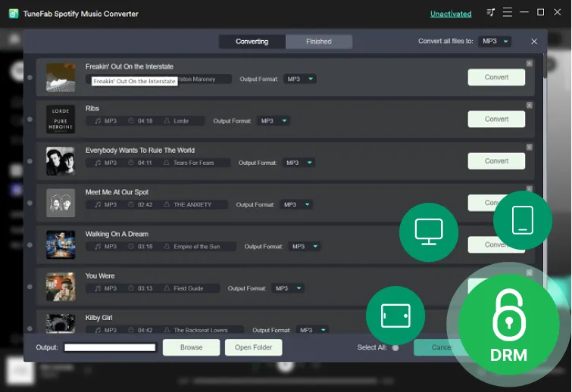Close the conversion panel with X

tap(534, 42)
